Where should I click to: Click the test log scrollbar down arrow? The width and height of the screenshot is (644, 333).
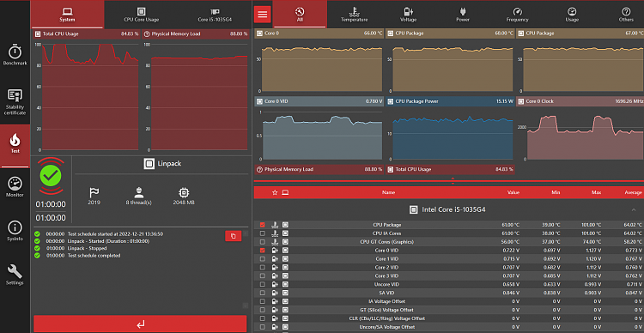coord(246,305)
